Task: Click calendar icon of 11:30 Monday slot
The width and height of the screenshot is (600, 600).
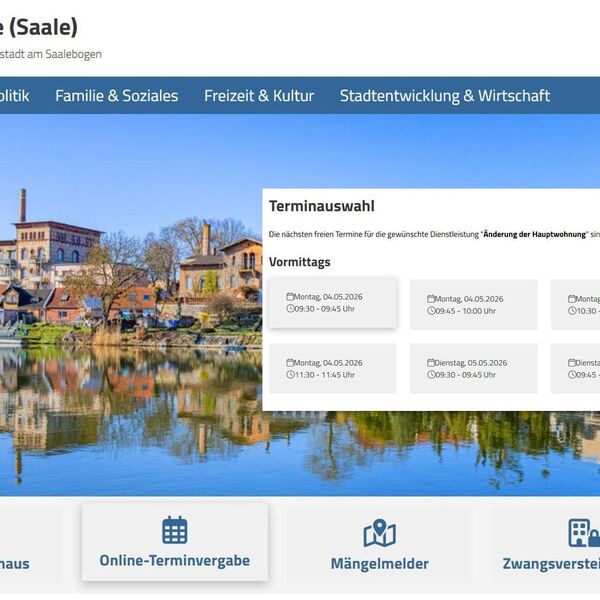Action: pyautogui.click(x=290, y=363)
